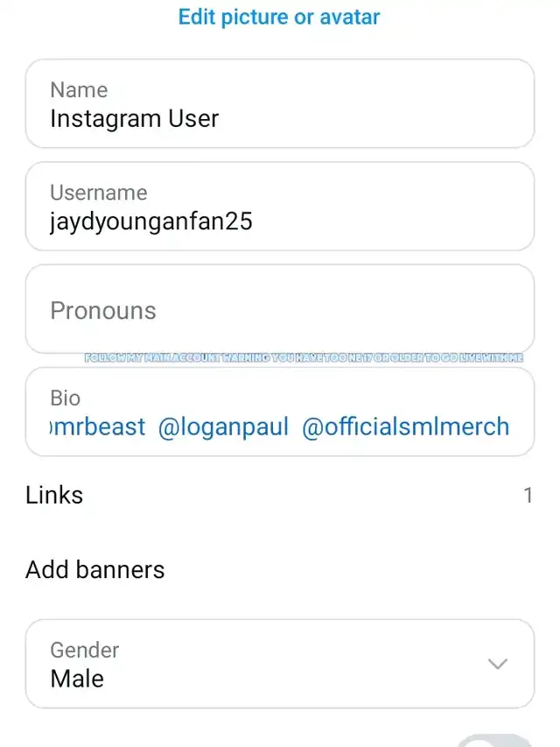
Task: Toggle the switch at the bottom right
Action: 495,738
